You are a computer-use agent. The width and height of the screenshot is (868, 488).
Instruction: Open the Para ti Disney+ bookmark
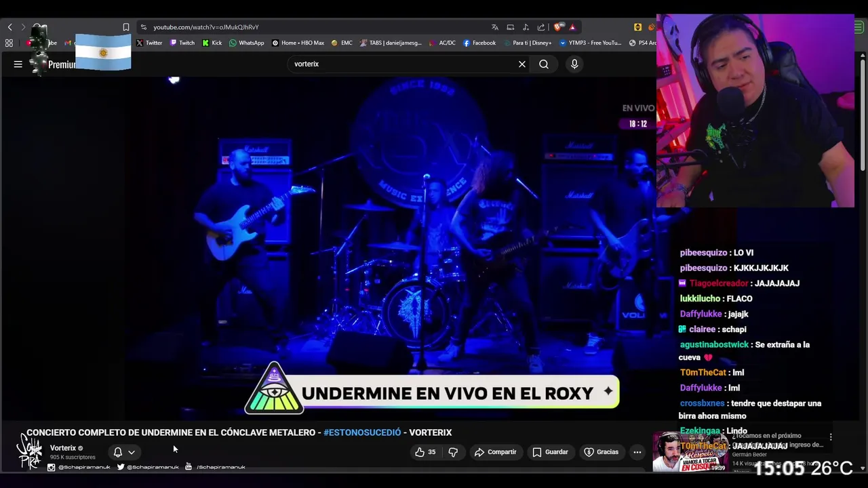[528, 43]
